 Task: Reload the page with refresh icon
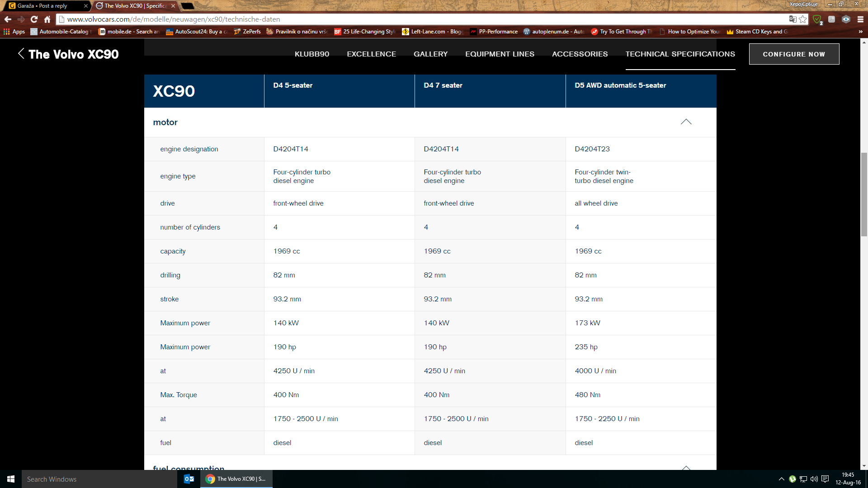tap(34, 19)
